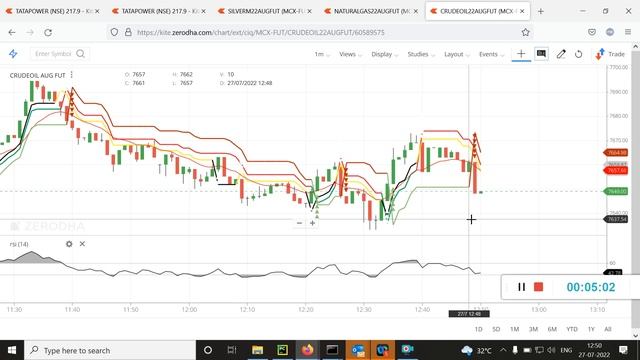Screen dimensions: 640x360
Task: Click the padlock site info icon
Action: pos(128,32)
